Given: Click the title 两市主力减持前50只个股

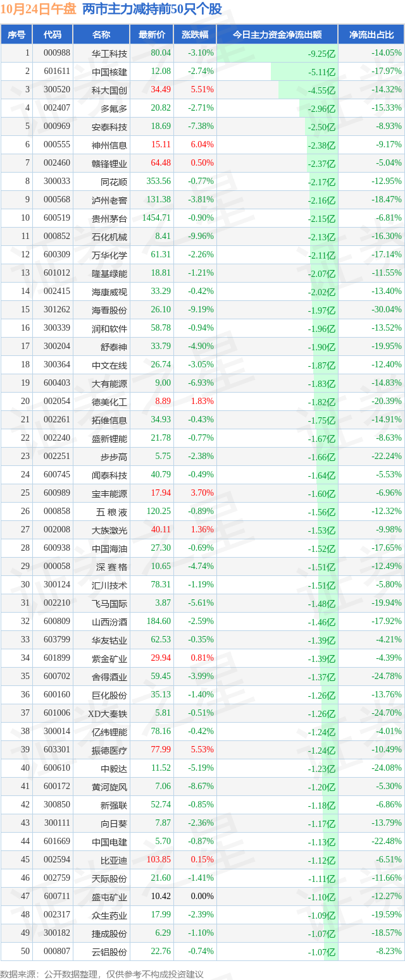Looking at the screenshot, I should pos(153,9).
